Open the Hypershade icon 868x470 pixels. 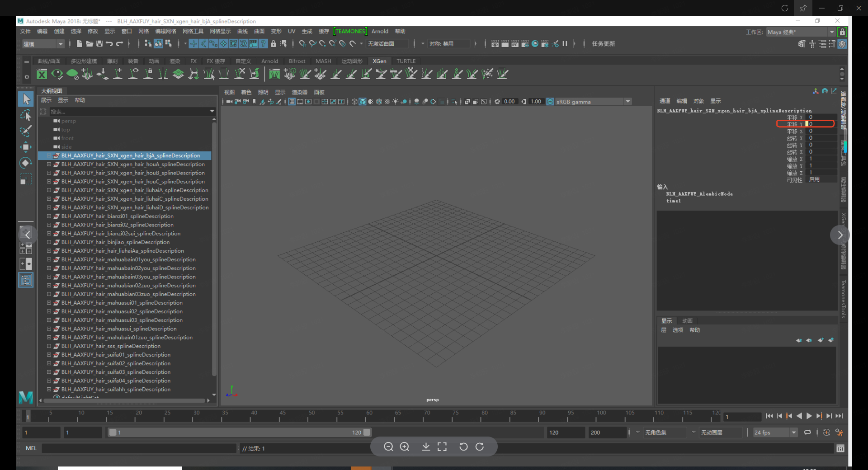[x=535, y=44]
